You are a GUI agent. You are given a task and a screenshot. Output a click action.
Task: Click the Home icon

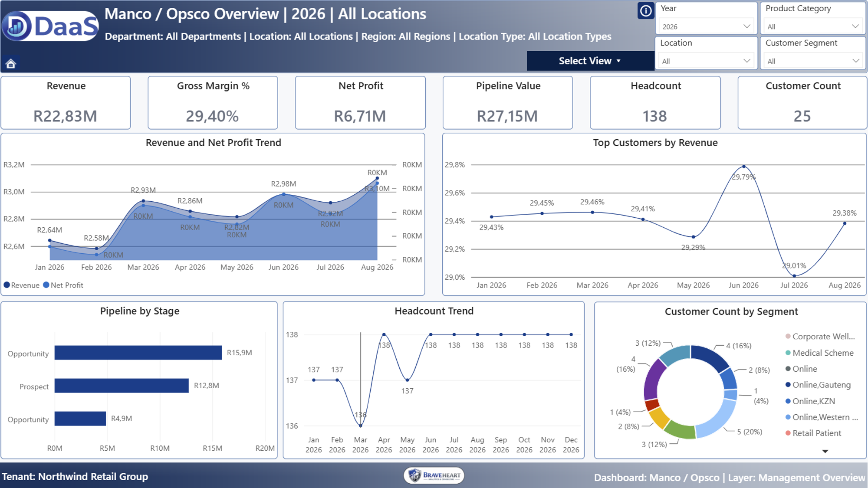[11, 64]
